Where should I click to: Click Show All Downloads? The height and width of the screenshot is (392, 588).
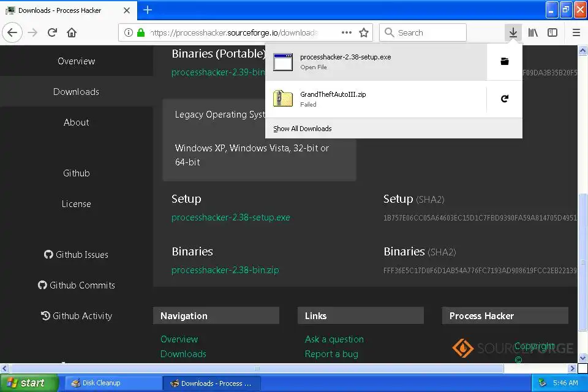302,129
